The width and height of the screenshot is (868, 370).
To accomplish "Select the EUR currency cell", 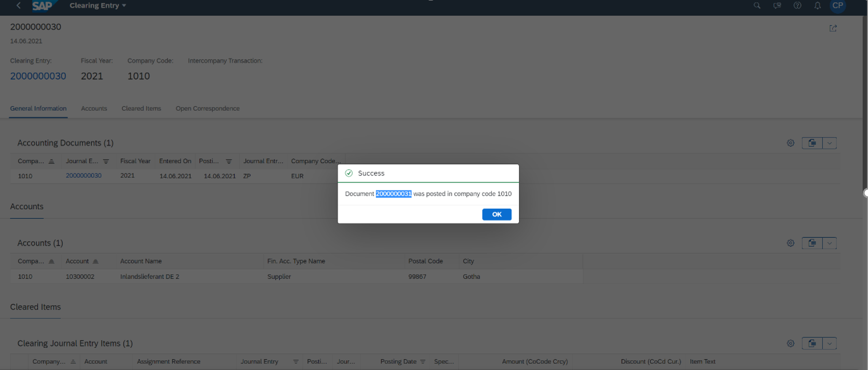I will (297, 176).
